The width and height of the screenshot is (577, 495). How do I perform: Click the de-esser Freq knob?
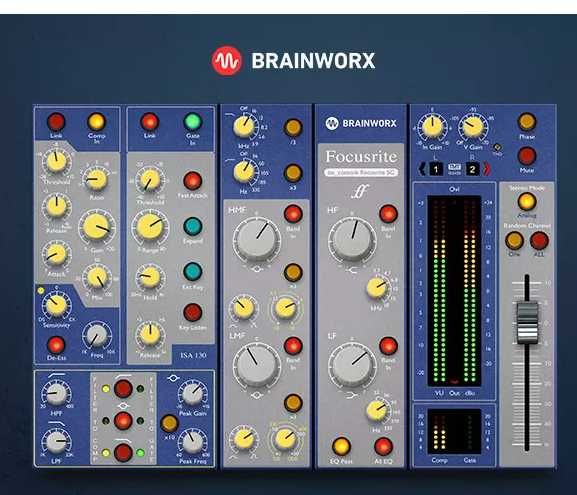(x=97, y=335)
